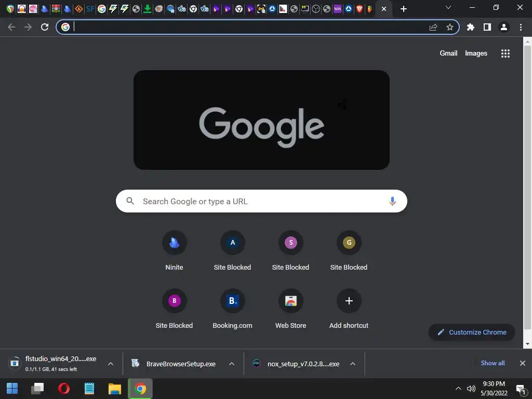
Task: Click the magnifier icon in search box
Action: coord(130,201)
